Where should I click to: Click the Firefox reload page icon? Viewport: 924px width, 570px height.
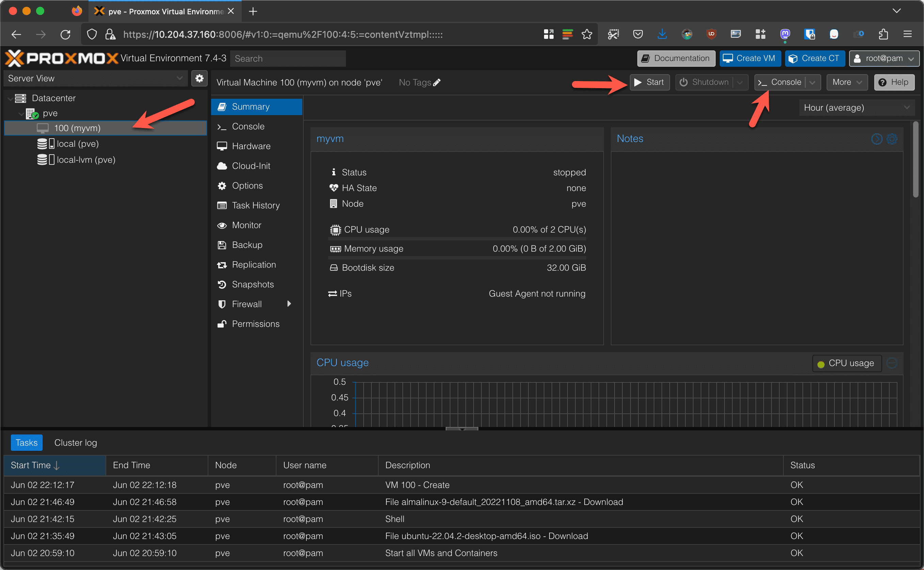(65, 34)
